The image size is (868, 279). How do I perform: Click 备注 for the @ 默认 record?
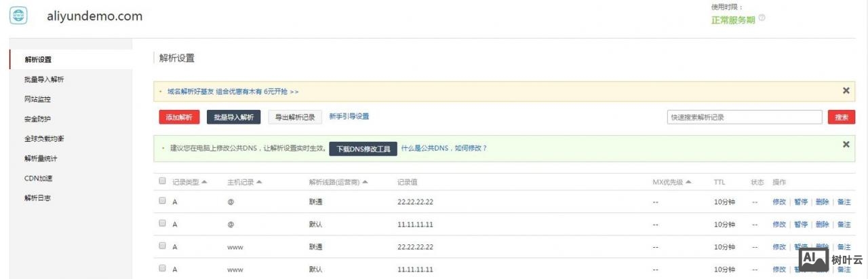pyautogui.click(x=844, y=224)
